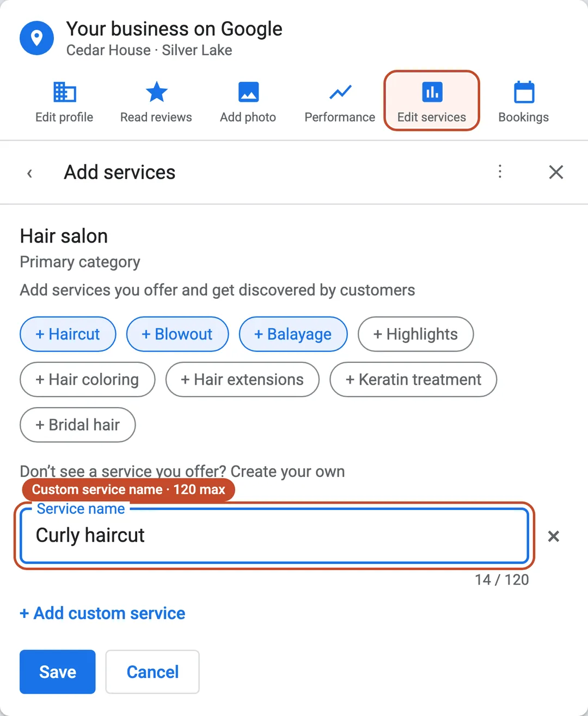Viewport: 588px width, 716px height.
Task: Open the three-dot more options menu
Action: pyautogui.click(x=500, y=172)
